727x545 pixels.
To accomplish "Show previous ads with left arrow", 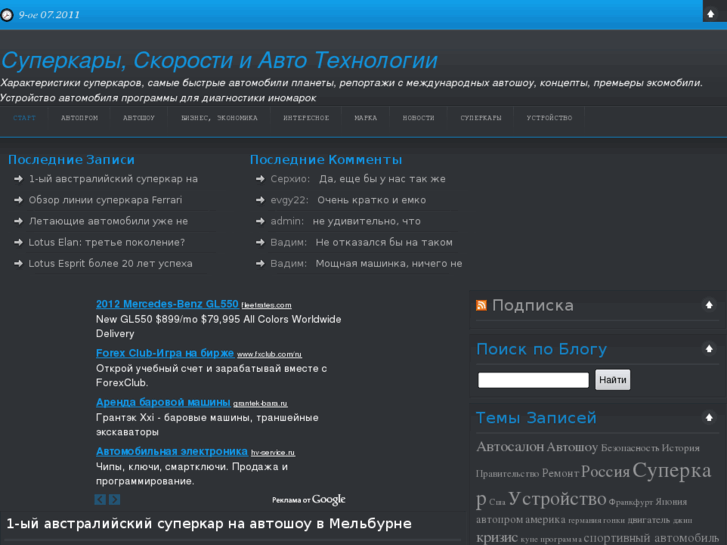I will click(100, 500).
